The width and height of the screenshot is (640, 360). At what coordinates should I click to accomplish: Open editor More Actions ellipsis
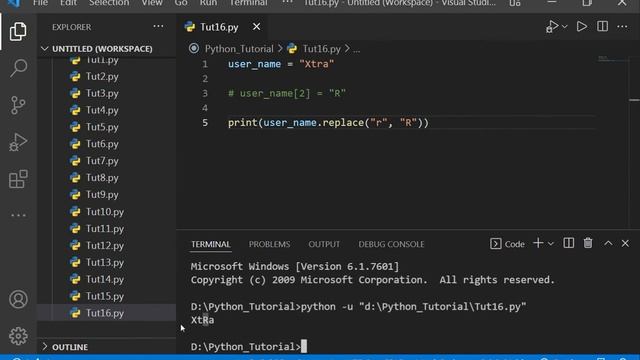point(622,27)
